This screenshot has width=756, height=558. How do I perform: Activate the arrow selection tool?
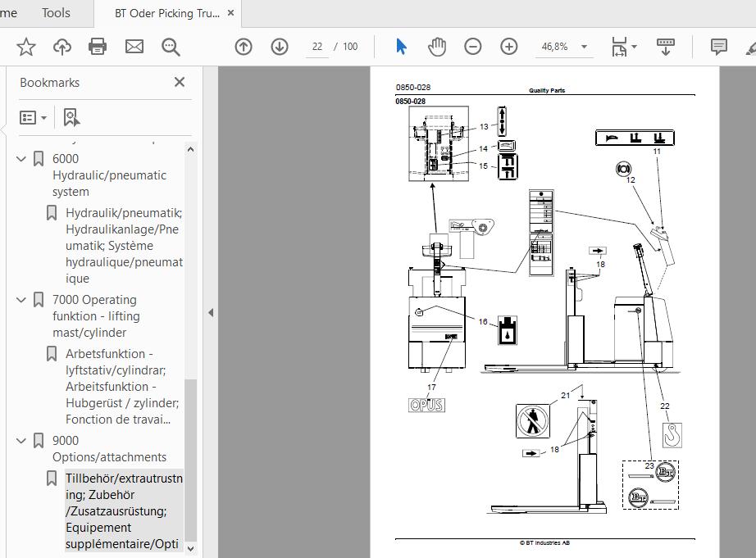point(401,47)
